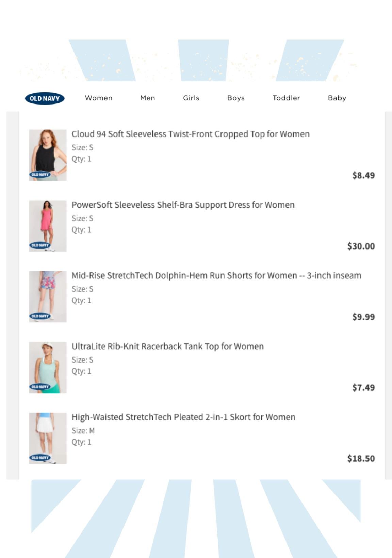
Task: Open the PowerSoft Shelf-Bra Support Dress link
Action: pyautogui.click(x=183, y=205)
